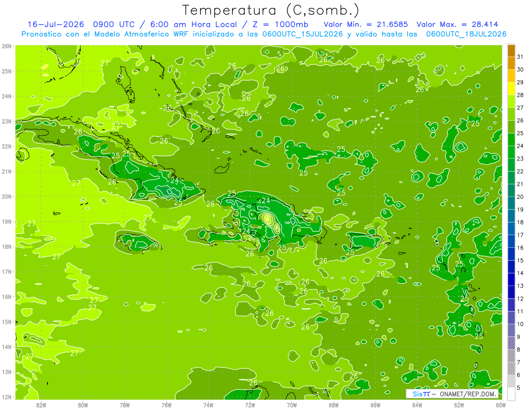Click the "Valor Max. = 28.414" text

457,24
